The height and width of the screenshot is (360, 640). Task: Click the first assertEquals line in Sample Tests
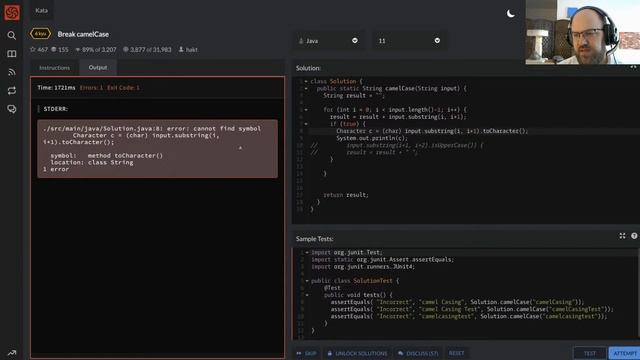click(x=457, y=302)
